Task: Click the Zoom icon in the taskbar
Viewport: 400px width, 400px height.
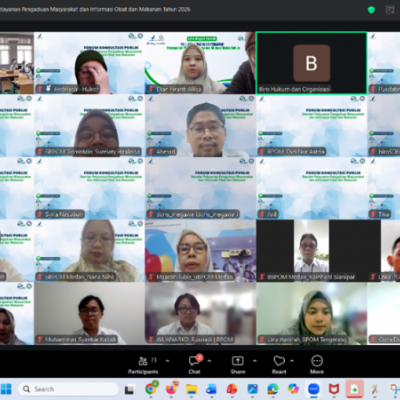Action: (313, 389)
